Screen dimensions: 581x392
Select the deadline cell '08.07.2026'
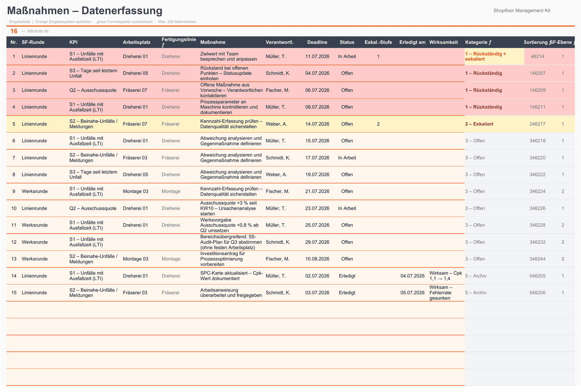coord(318,107)
